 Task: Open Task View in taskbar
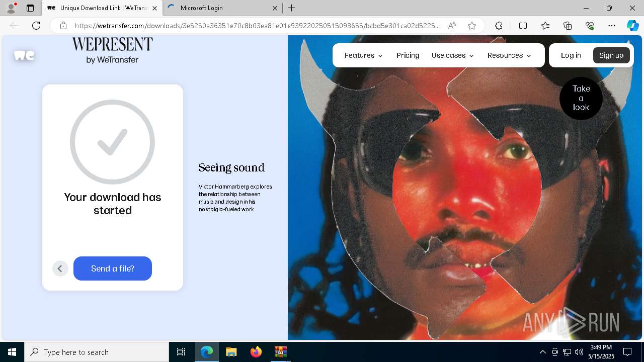click(x=181, y=352)
